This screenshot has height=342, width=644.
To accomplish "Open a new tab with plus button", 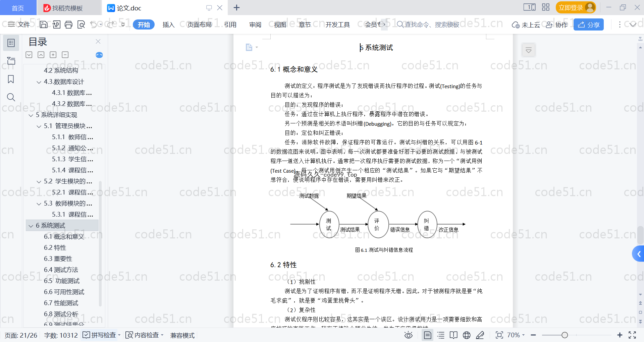I will coord(236,7).
